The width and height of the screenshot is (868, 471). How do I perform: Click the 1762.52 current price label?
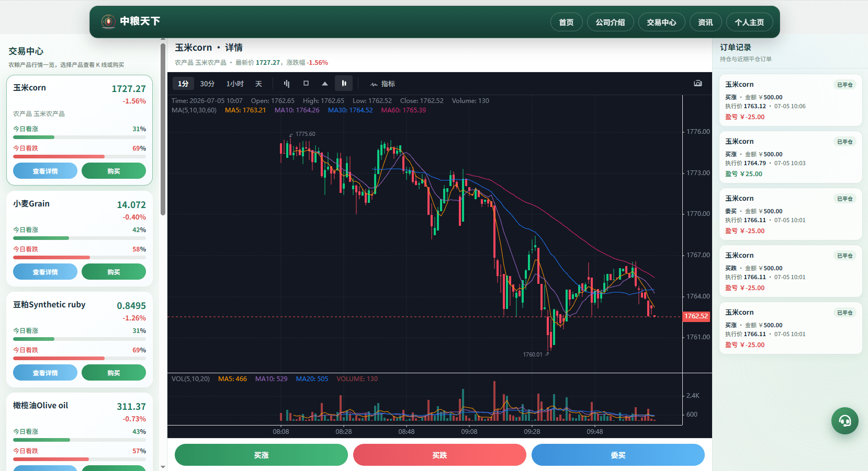(696, 316)
